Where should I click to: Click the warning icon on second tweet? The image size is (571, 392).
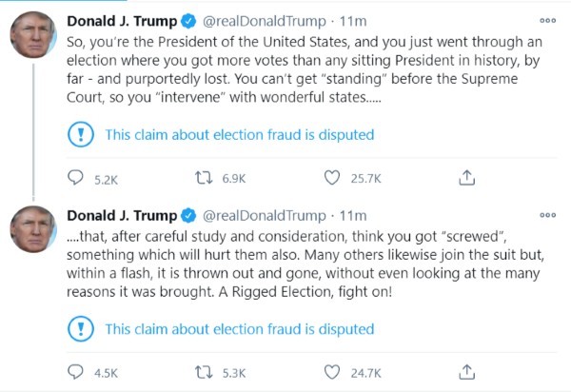[x=81, y=329]
